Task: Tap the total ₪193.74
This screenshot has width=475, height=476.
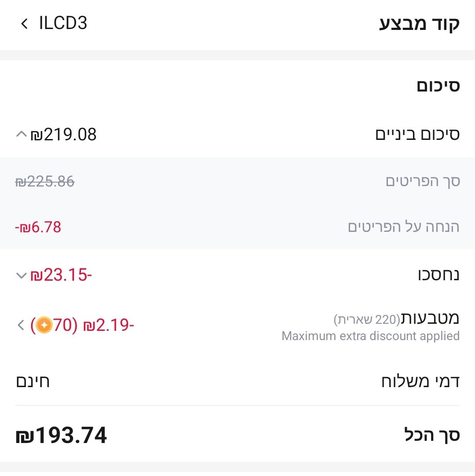Action: pos(61,436)
